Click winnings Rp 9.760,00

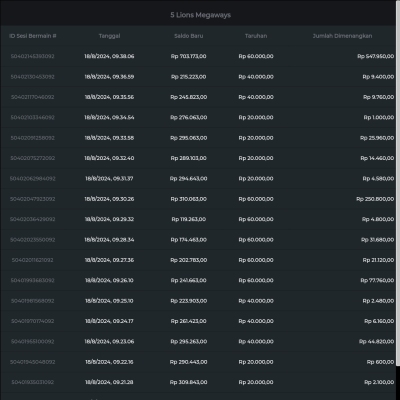click(x=378, y=97)
